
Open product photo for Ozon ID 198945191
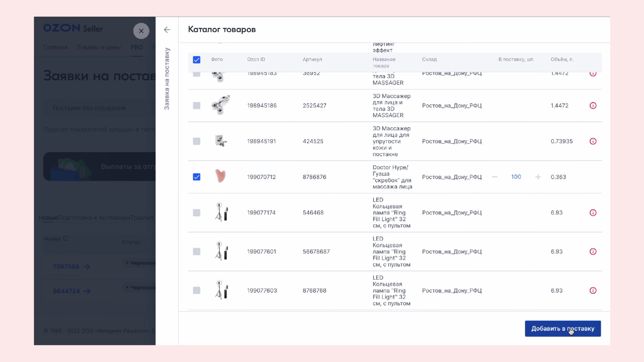[x=221, y=141]
